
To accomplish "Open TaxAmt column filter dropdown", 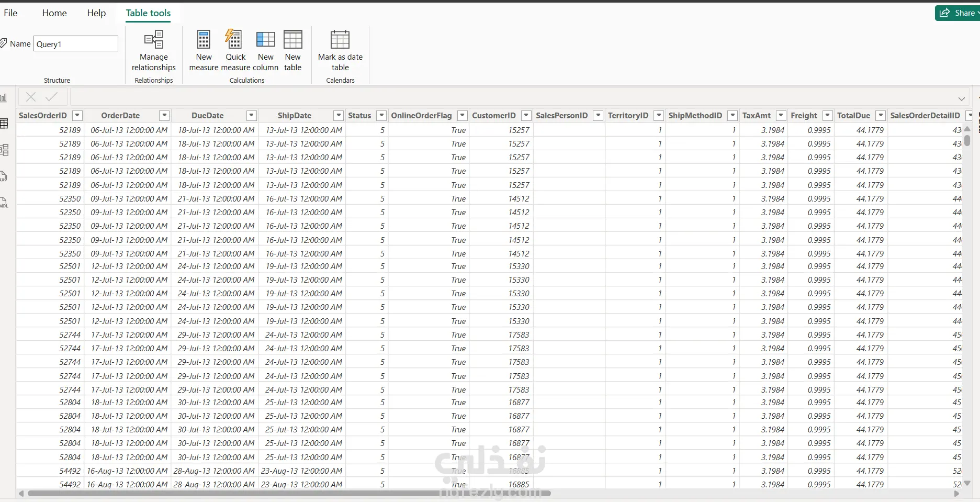I will pyautogui.click(x=781, y=115).
